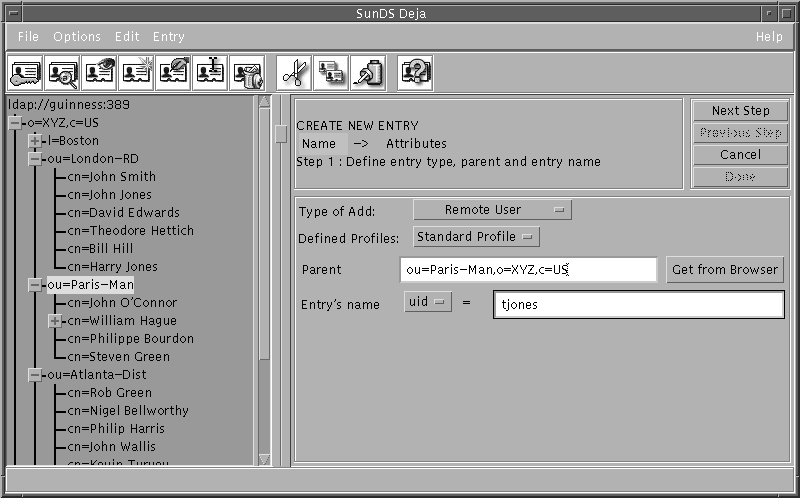Collapse the ou=London-RD node
This screenshot has height=498, width=800.
click(x=35, y=158)
